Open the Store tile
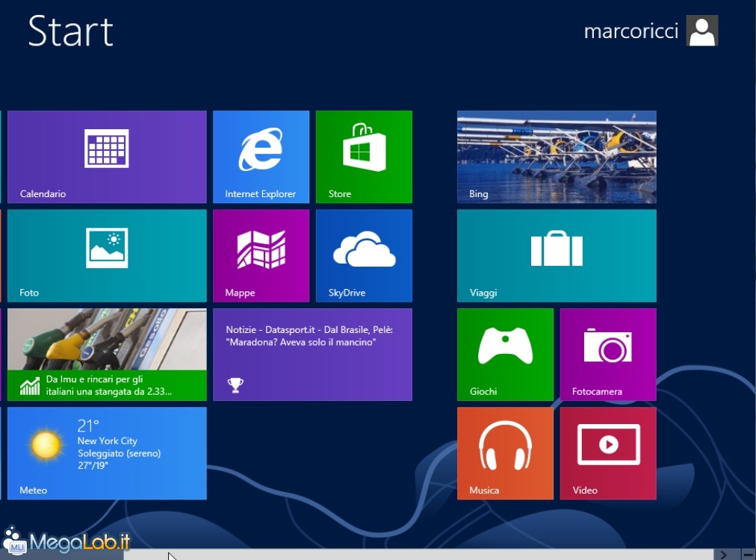Screen dimensions: 756x560 pos(364,157)
